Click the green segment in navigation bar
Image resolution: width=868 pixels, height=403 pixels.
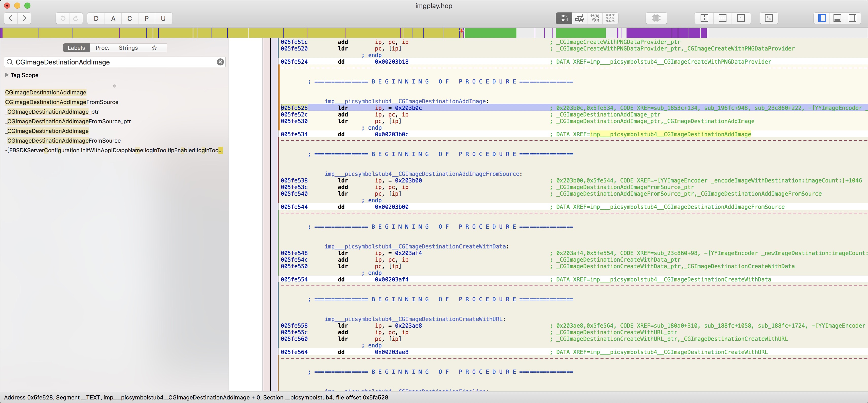(x=490, y=33)
